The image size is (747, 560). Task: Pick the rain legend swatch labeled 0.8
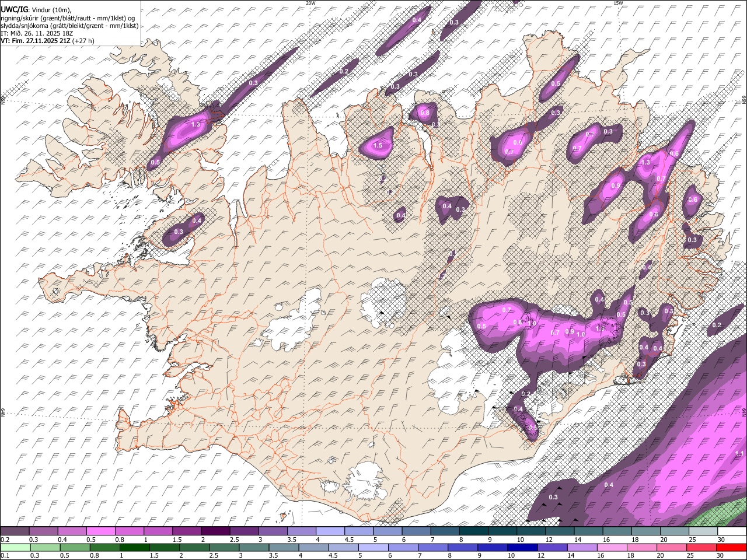point(105,547)
